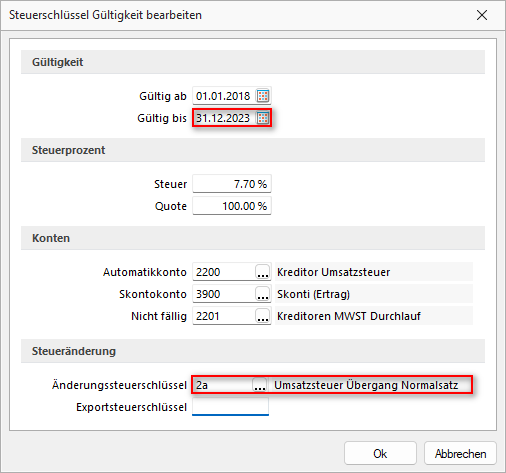
Task: Browse tax keys for Änderungssteuerschlüssel
Action: tap(260, 385)
